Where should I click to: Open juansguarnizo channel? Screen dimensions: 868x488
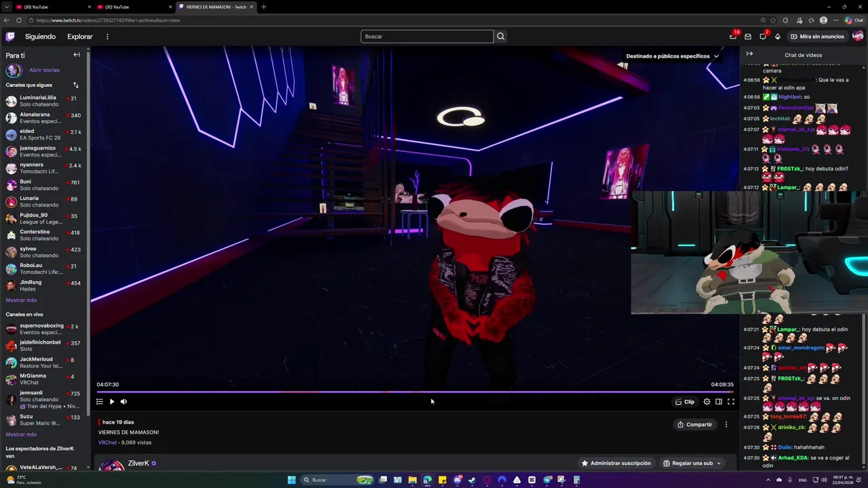(43, 151)
